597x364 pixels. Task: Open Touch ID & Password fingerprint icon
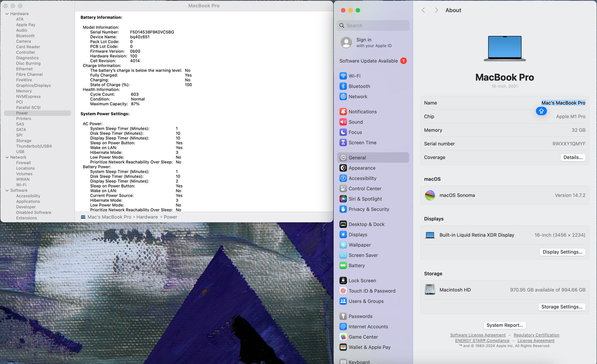pos(343,291)
